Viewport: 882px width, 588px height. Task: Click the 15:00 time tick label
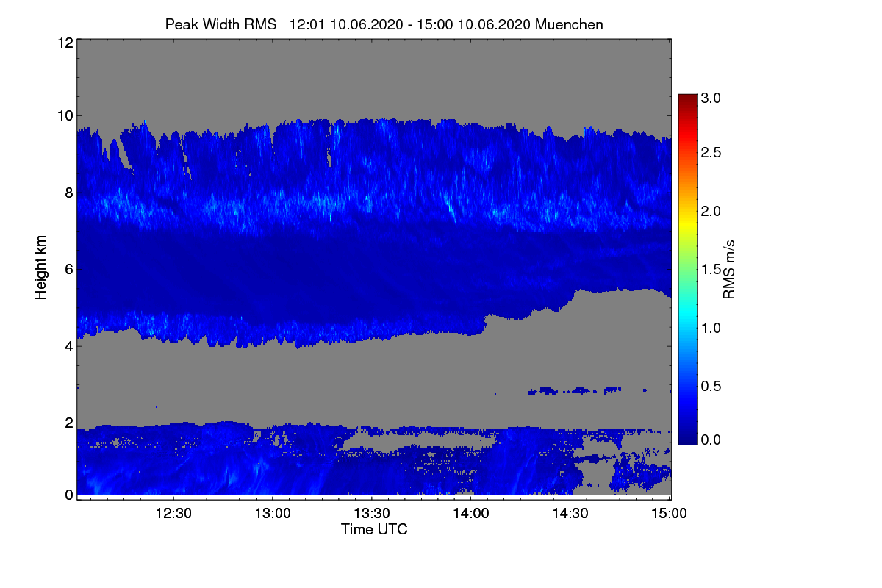(x=668, y=513)
